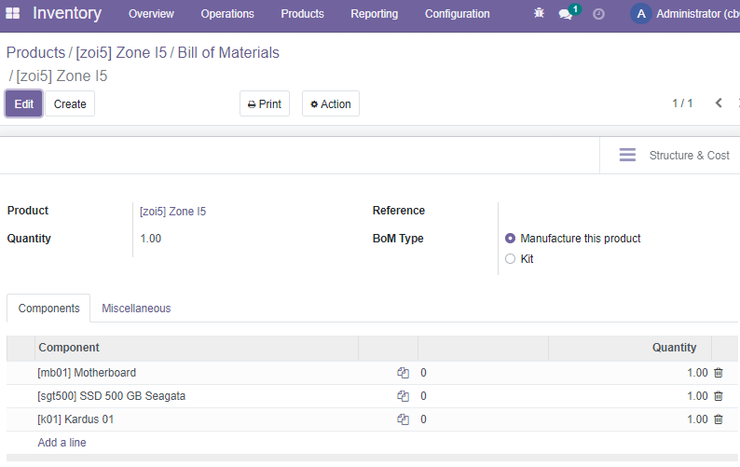Select Manufacture this product radio
Image resolution: width=740 pixels, height=467 pixels.
tap(510, 238)
